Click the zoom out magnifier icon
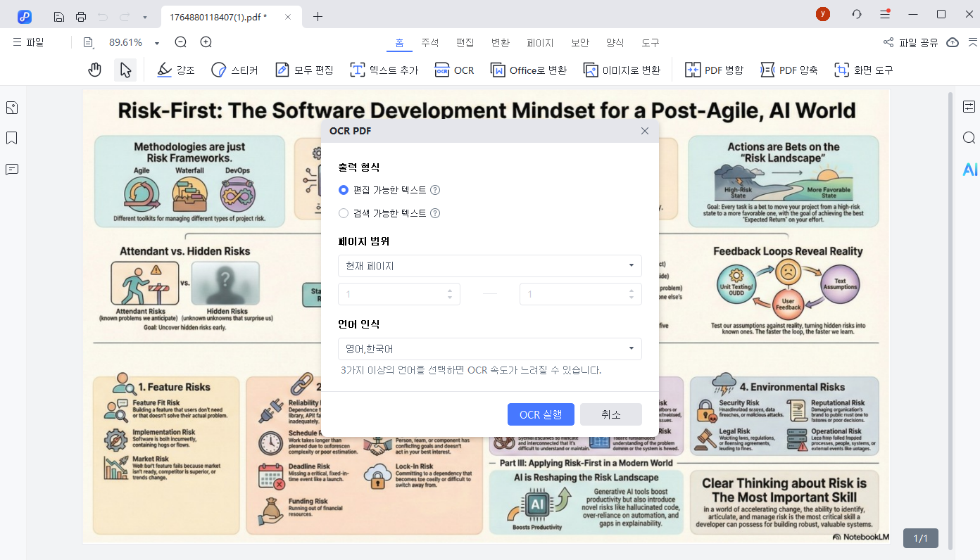Screen dimensions: 980x560 point(181,42)
